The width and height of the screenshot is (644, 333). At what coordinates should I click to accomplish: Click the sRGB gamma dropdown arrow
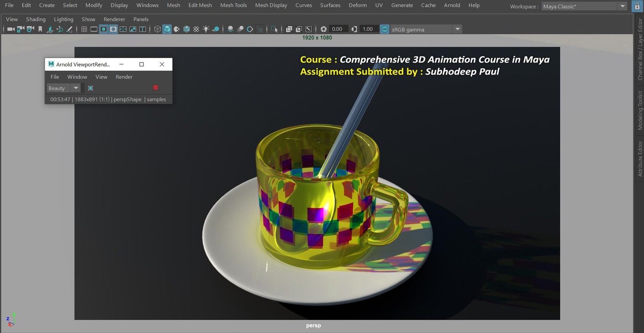(457, 29)
